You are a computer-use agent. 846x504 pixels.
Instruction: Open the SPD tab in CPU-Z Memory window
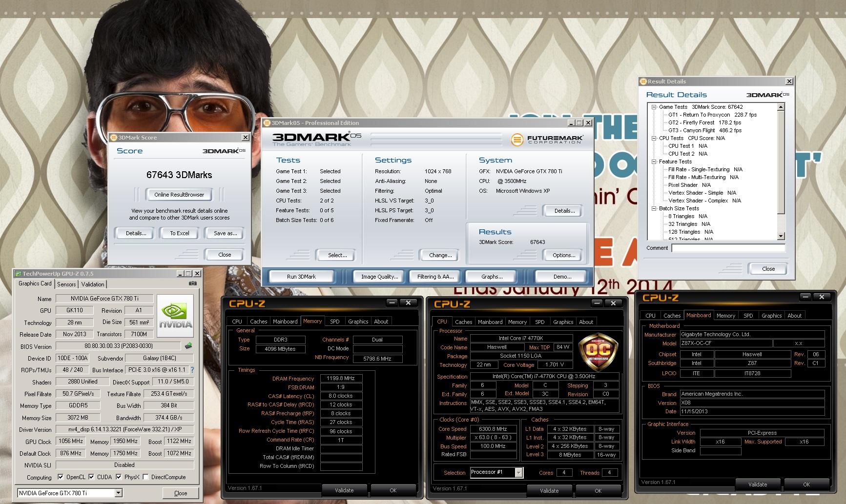coord(334,322)
